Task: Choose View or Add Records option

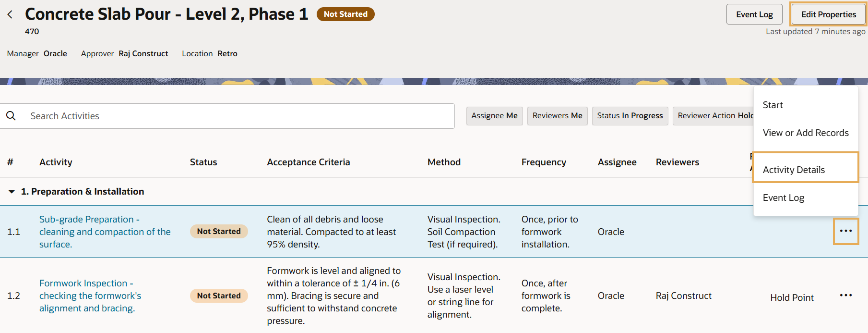Action: coord(805,133)
